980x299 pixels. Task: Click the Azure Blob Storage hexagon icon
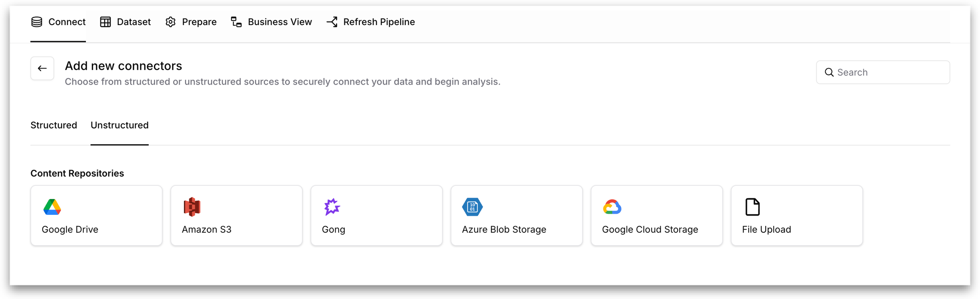[472, 207]
